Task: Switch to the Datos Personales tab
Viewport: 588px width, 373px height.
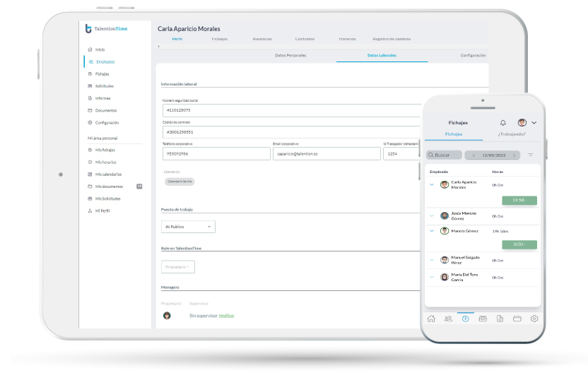Action: coord(290,55)
